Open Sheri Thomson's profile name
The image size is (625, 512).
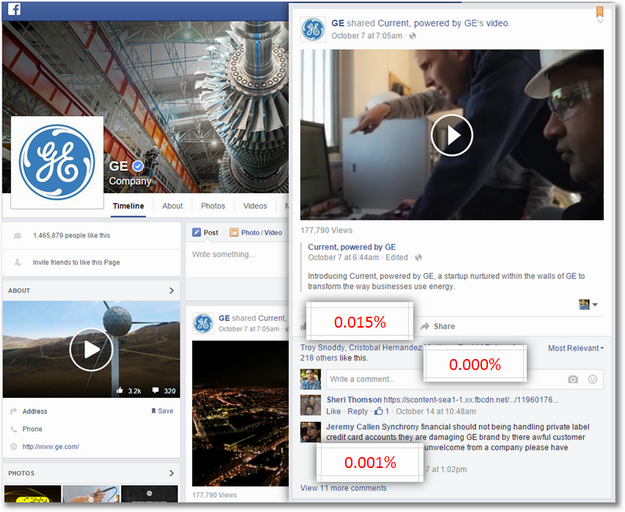354,400
